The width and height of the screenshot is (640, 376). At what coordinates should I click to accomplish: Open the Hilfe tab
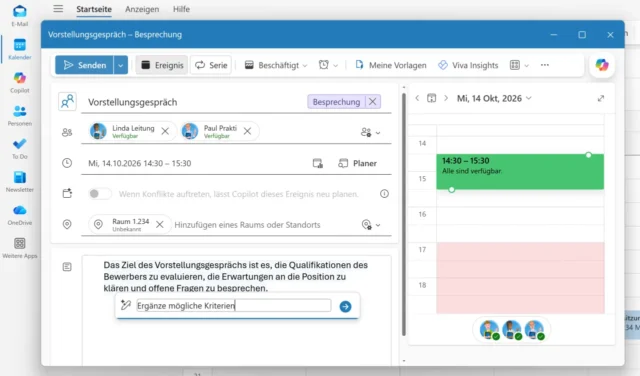click(x=181, y=9)
